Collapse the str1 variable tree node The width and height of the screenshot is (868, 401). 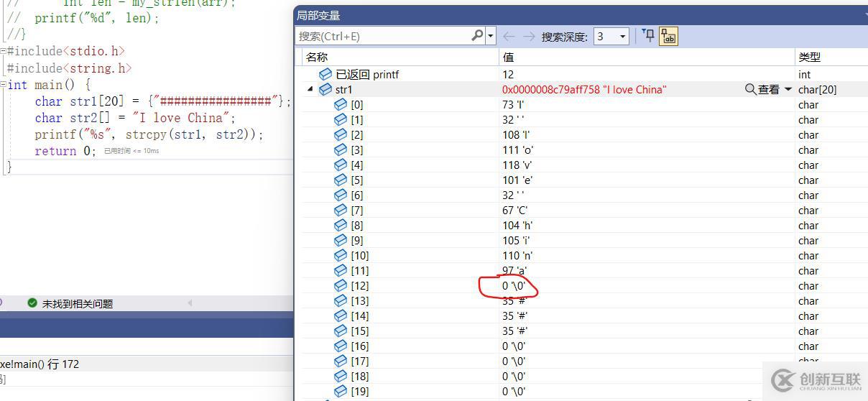(x=310, y=89)
